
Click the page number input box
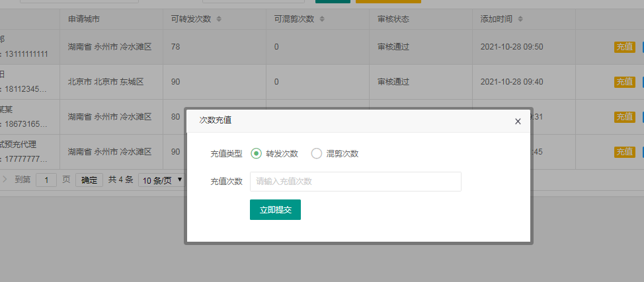pyautogui.click(x=46, y=180)
